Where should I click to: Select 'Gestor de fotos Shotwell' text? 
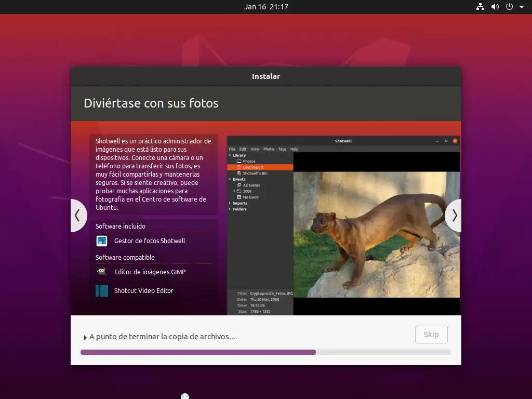[x=150, y=241]
